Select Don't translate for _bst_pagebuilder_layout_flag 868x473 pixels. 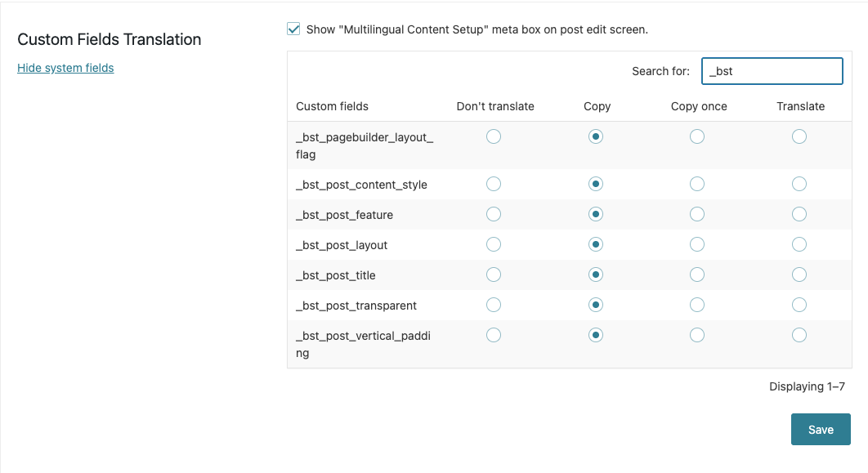click(x=494, y=137)
